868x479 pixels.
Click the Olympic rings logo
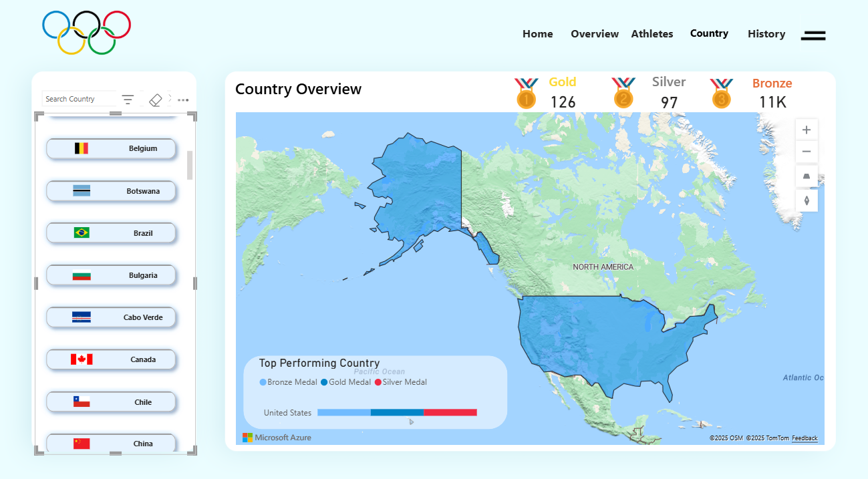point(86,31)
